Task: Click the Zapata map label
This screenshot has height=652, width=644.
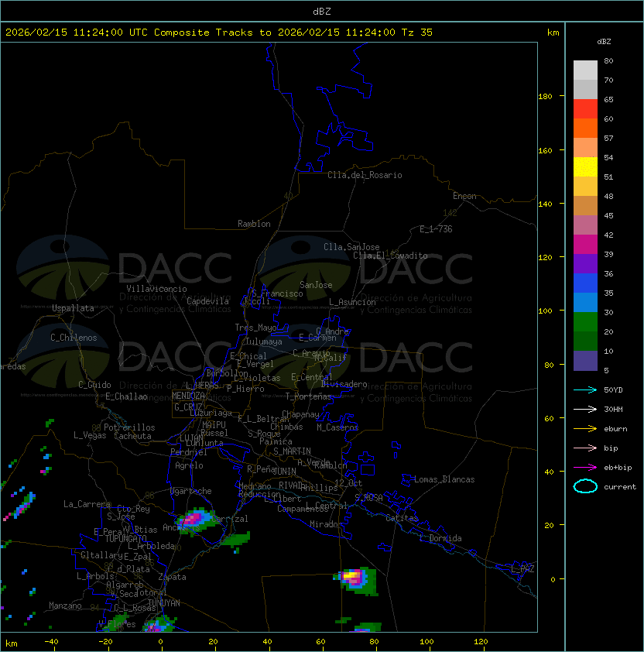Action: [x=172, y=577]
